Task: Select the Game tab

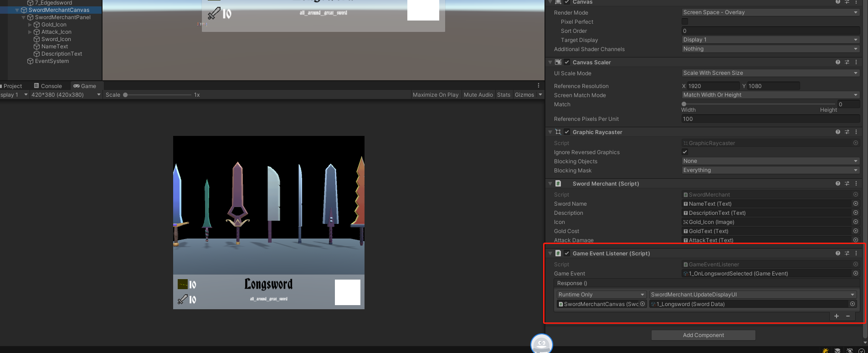Action: pos(85,86)
